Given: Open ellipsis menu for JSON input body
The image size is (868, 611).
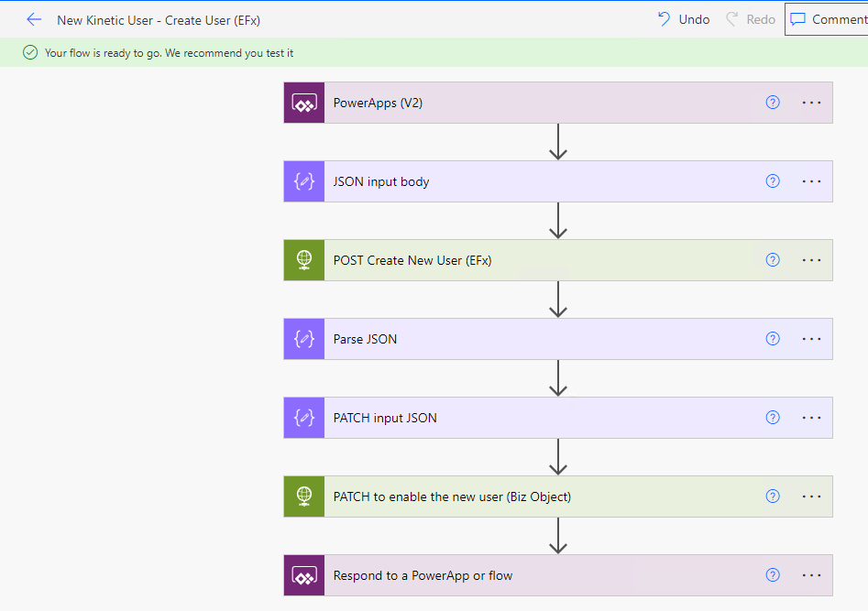Looking at the screenshot, I should point(811,181).
